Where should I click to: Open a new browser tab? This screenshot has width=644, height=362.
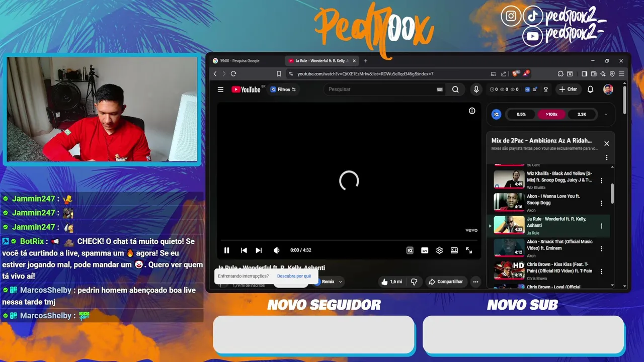tap(366, 61)
